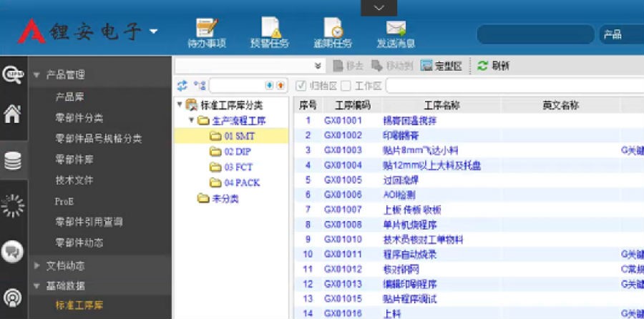Click the 刷新 refresh toolbar button
Screen dimensions: 644x319
coord(494,66)
